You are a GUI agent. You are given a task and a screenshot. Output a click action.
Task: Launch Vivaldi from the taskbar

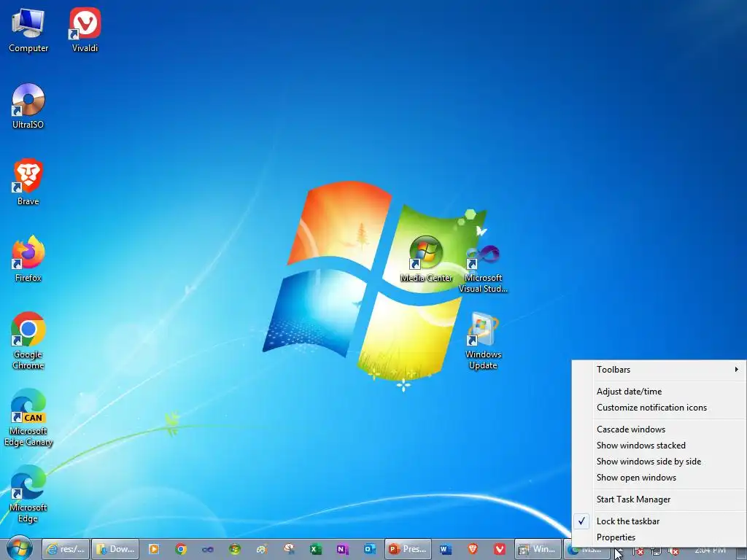click(x=499, y=549)
